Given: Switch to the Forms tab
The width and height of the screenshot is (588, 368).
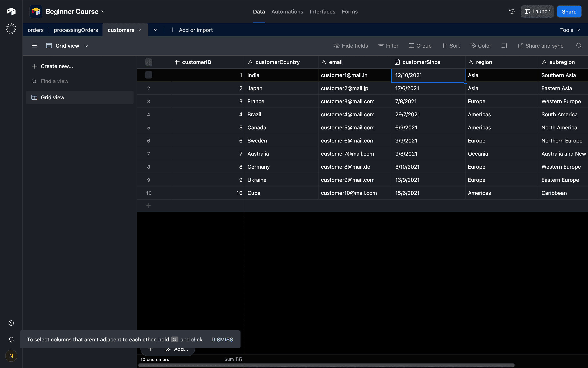Looking at the screenshot, I should 350,11.
